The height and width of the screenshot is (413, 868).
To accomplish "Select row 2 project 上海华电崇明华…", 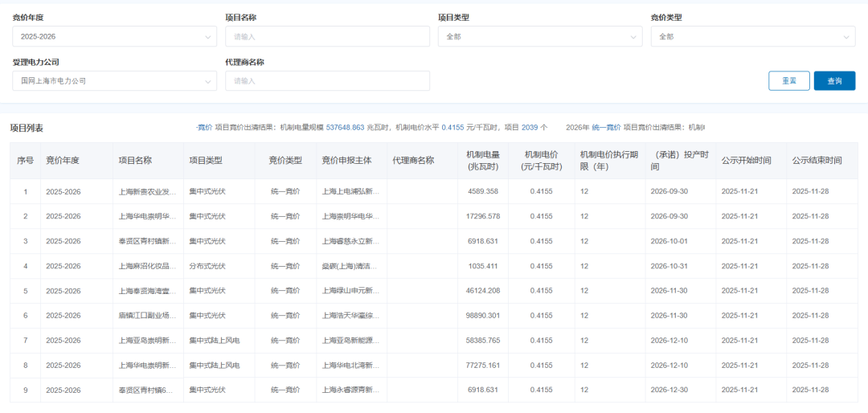I will click(x=148, y=217).
